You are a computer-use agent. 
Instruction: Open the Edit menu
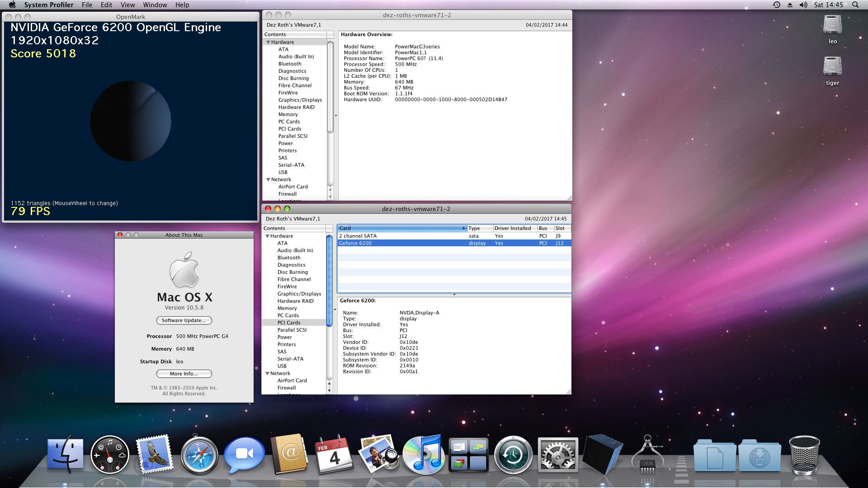106,5
